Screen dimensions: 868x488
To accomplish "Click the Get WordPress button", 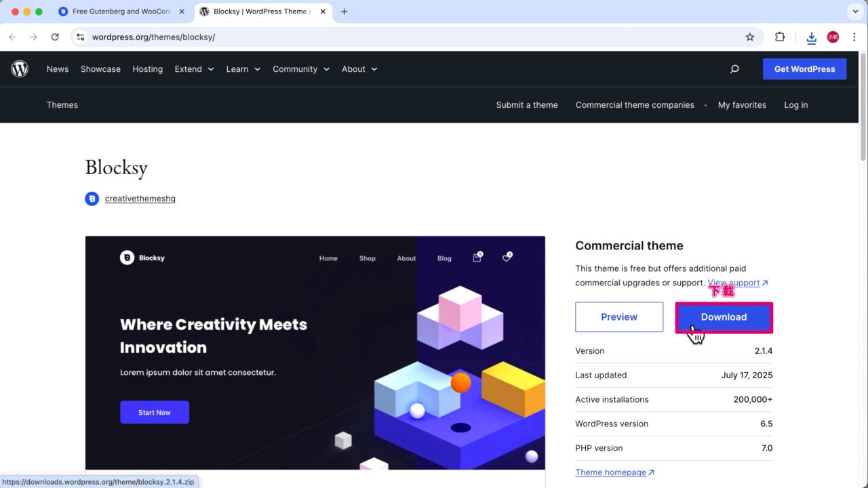I will [x=804, y=69].
